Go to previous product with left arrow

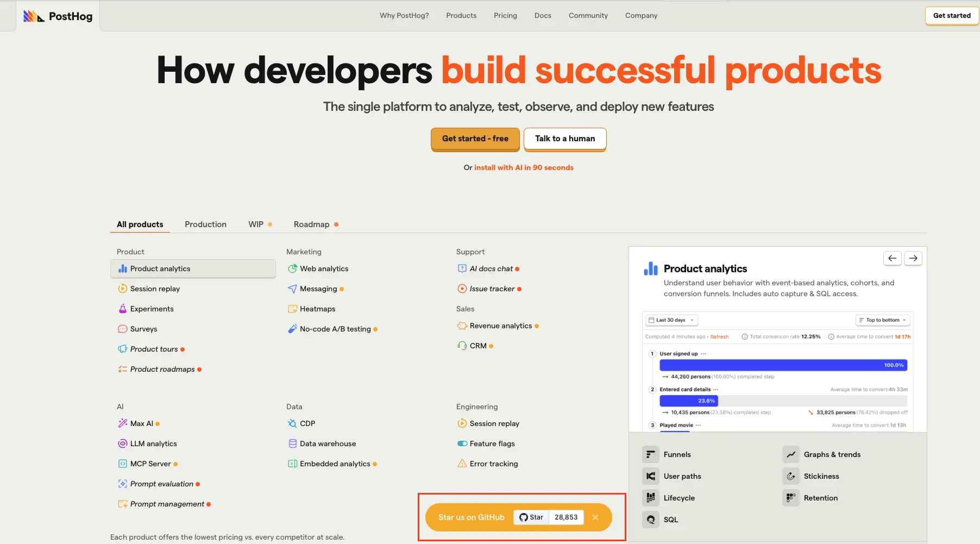(893, 258)
